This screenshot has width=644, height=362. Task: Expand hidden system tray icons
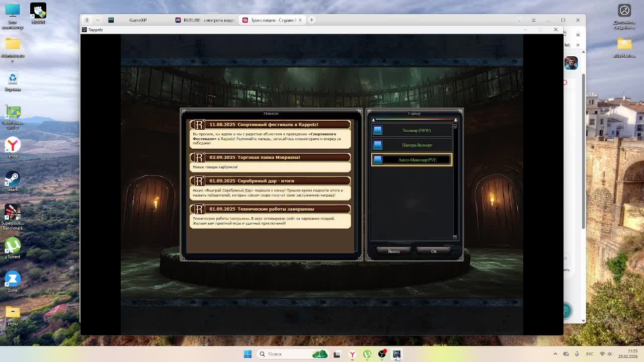555,354
